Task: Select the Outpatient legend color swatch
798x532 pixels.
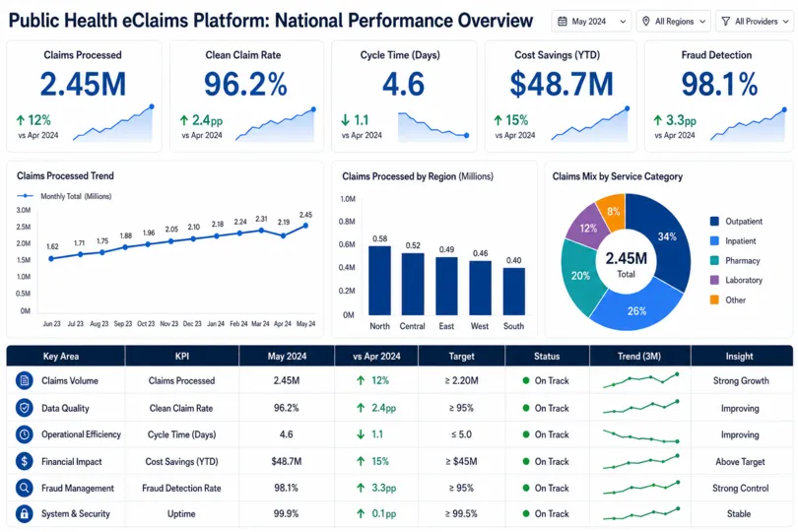Action: [x=714, y=221]
